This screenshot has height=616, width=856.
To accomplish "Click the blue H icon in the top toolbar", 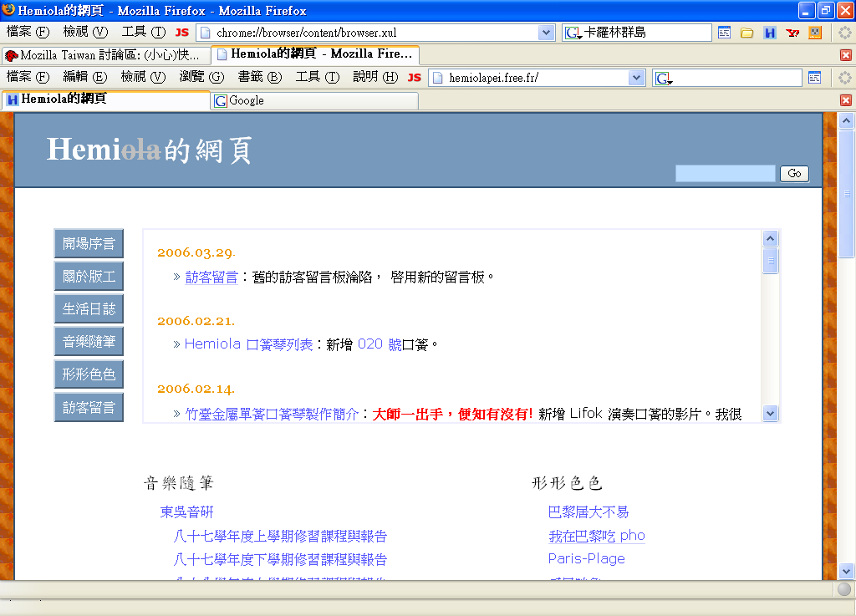I will pos(770,33).
